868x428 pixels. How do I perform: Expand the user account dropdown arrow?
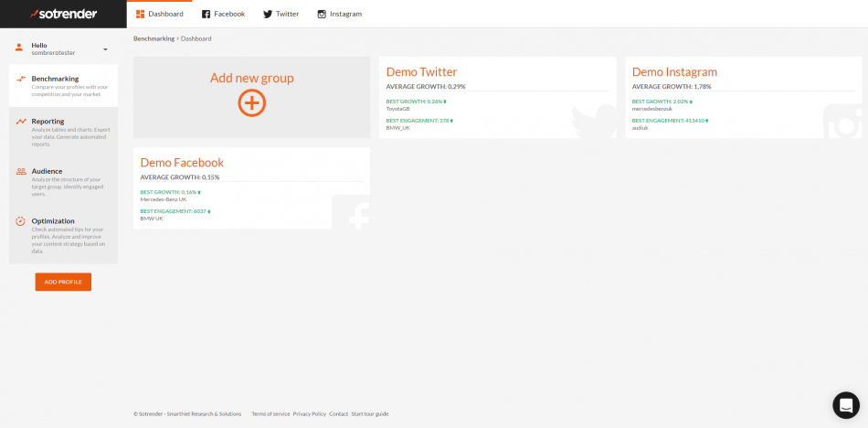(x=105, y=48)
